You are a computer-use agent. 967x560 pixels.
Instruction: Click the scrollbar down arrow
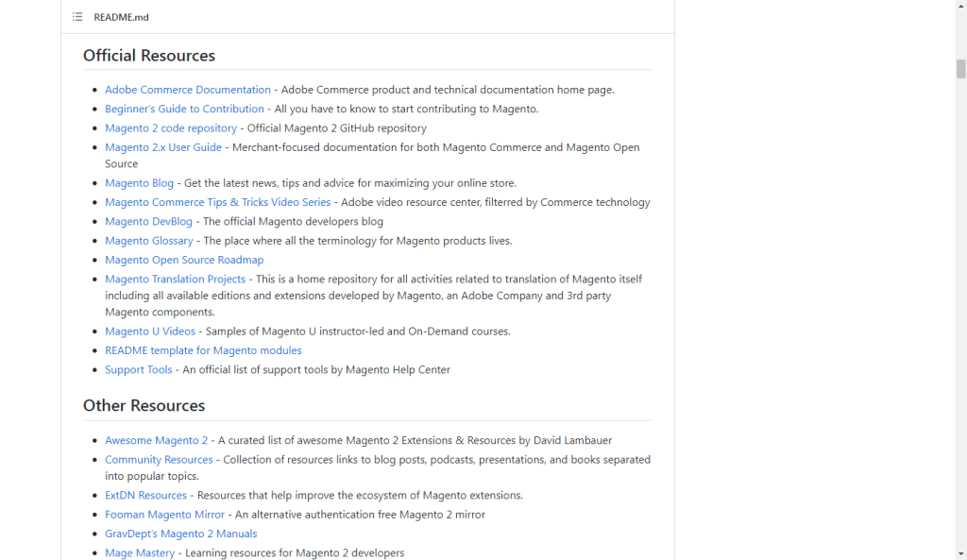960,554
